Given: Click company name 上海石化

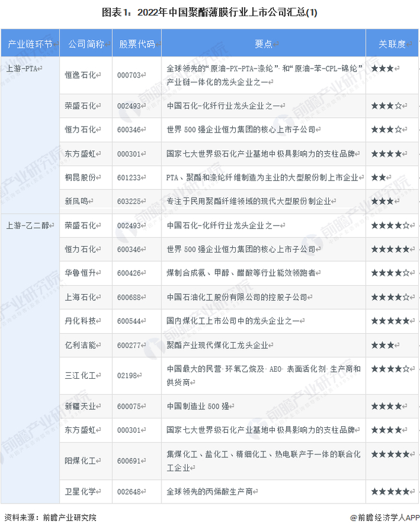Looking at the screenshot, I should pyautogui.click(x=80, y=297).
